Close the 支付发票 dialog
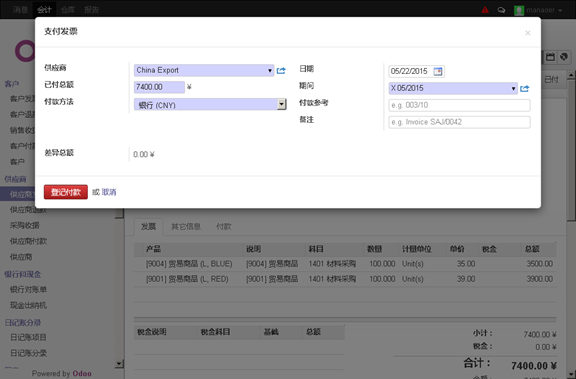576x379 pixels. point(528,33)
